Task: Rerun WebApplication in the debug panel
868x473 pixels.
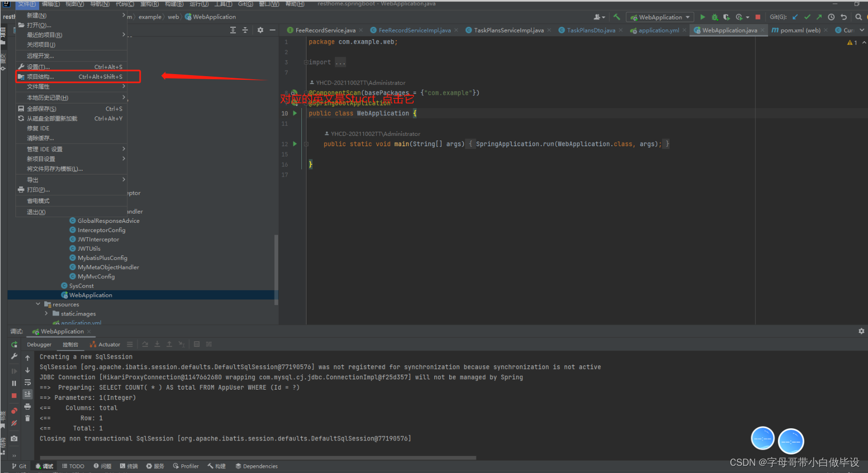Action: pyautogui.click(x=14, y=344)
